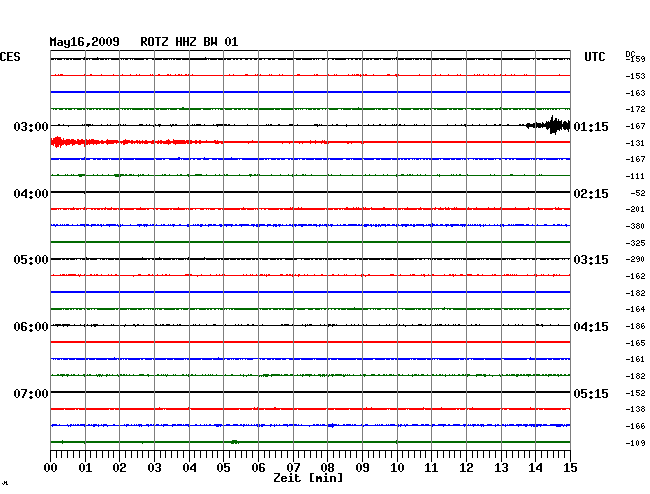Click the DC value -109
This screenshot has height=494, width=650.
click(x=635, y=443)
